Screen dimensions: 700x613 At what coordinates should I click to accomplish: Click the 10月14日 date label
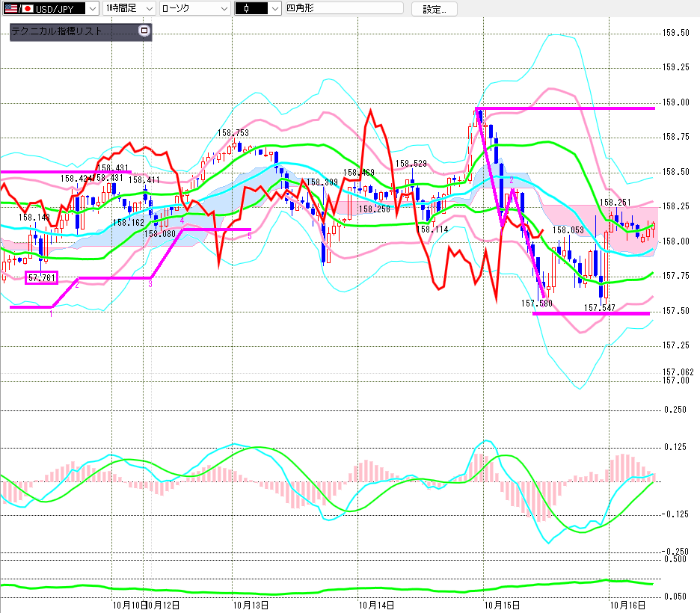pos(376,606)
